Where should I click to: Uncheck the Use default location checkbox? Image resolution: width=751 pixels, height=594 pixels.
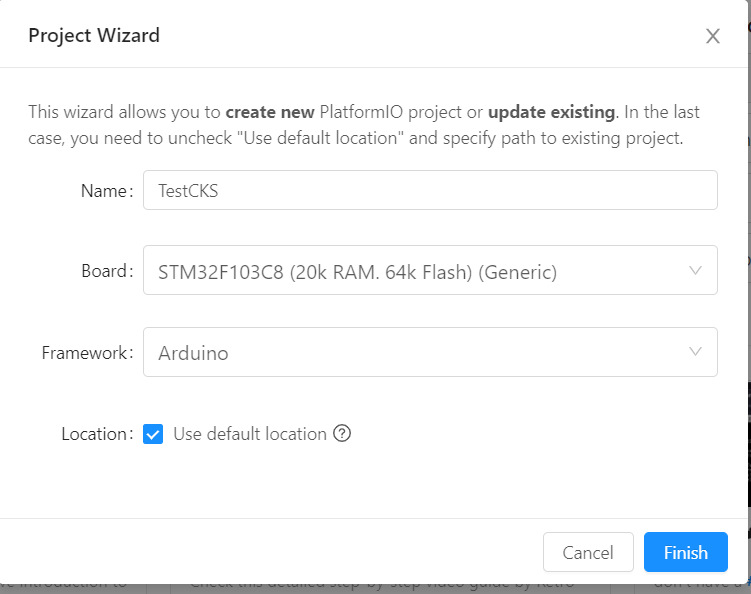tap(153, 434)
